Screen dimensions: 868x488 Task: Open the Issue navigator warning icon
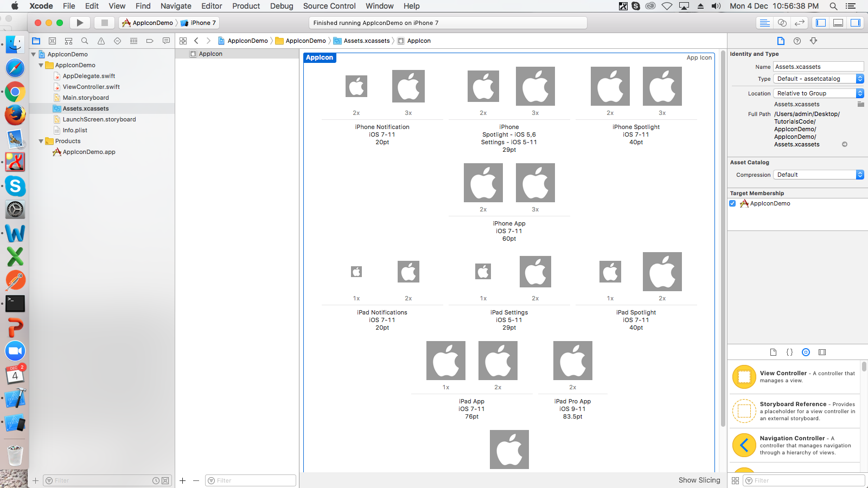coord(101,41)
